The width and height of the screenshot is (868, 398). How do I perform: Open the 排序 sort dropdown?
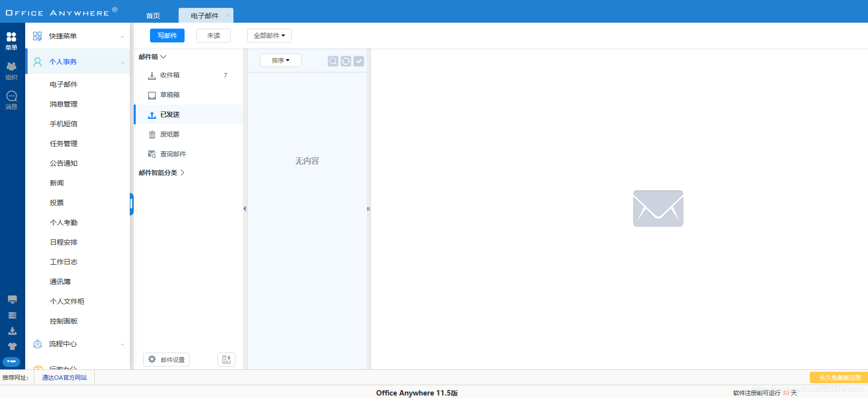pos(281,61)
